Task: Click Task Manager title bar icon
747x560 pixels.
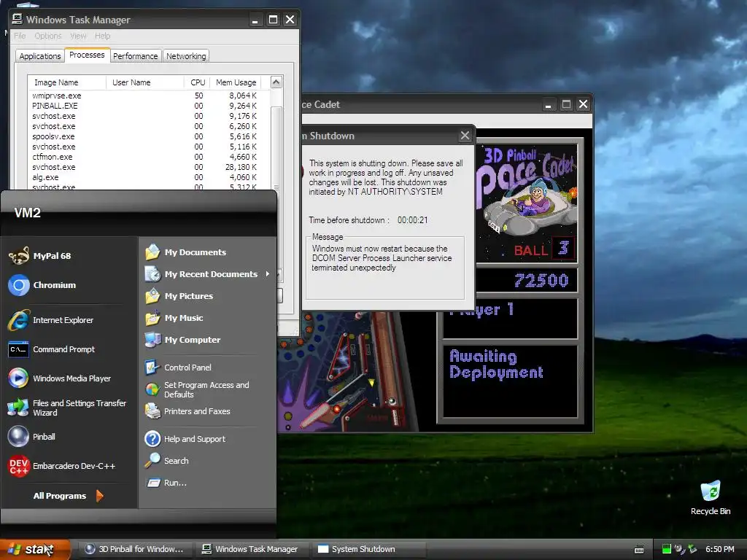Action: [18, 19]
